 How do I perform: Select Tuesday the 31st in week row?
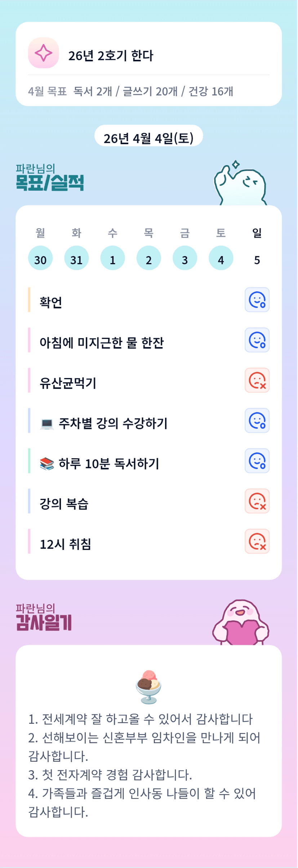pos(76,258)
